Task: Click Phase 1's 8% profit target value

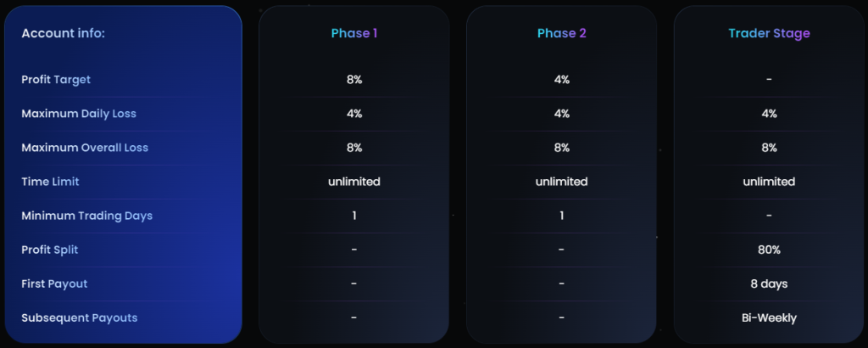Action: [x=353, y=80]
